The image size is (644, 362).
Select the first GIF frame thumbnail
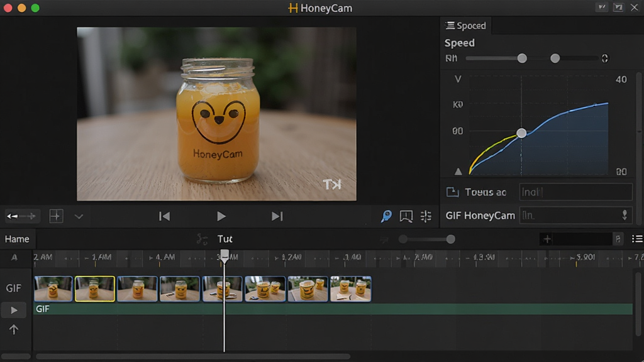click(53, 289)
